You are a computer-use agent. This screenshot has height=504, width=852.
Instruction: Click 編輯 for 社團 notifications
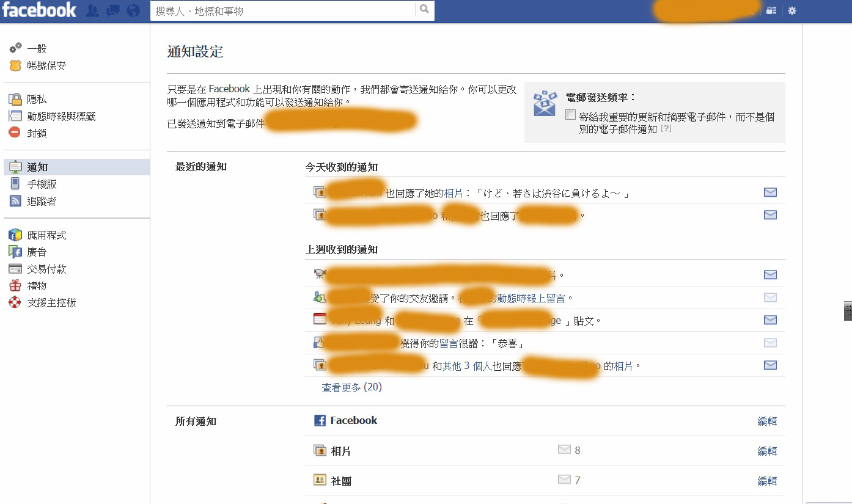(x=767, y=481)
